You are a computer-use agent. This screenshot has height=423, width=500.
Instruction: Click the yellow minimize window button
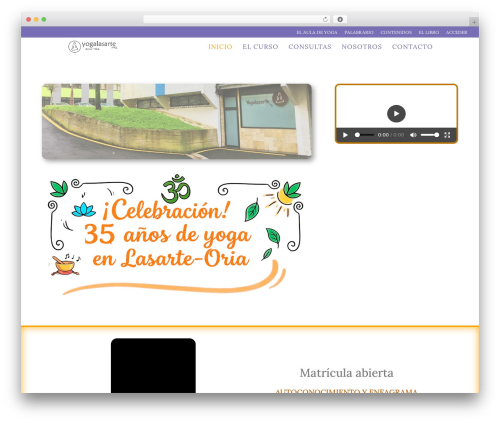[x=36, y=19]
